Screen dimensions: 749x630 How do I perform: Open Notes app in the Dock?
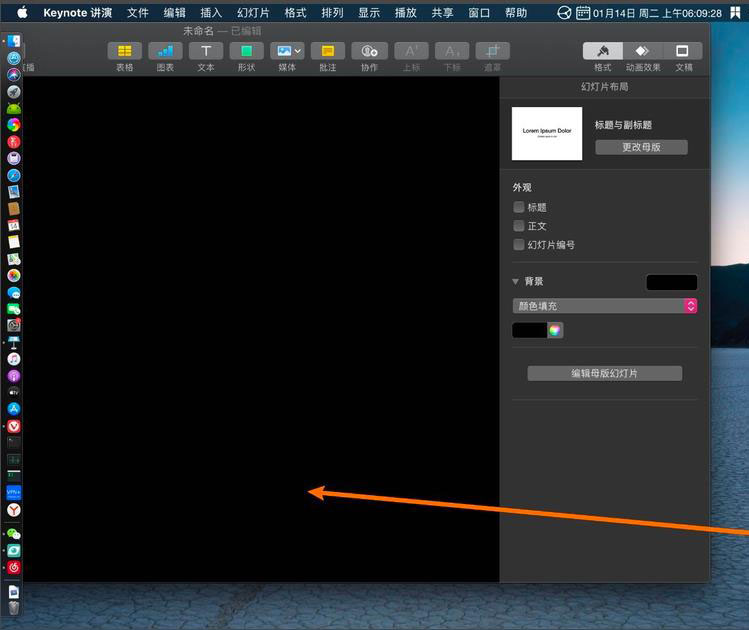14,242
